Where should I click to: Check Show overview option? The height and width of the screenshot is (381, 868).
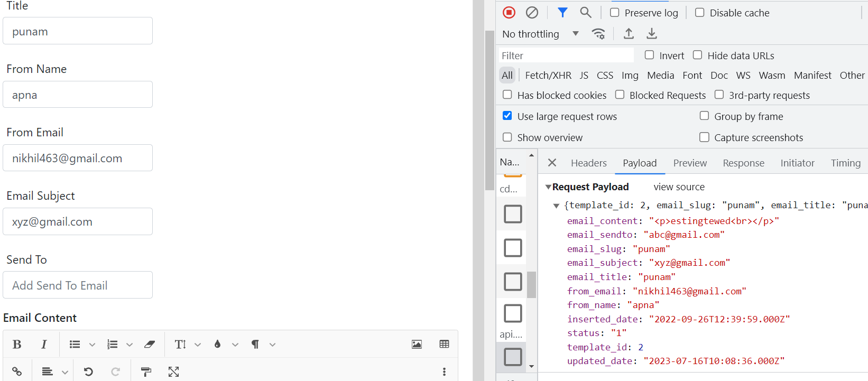(507, 137)
